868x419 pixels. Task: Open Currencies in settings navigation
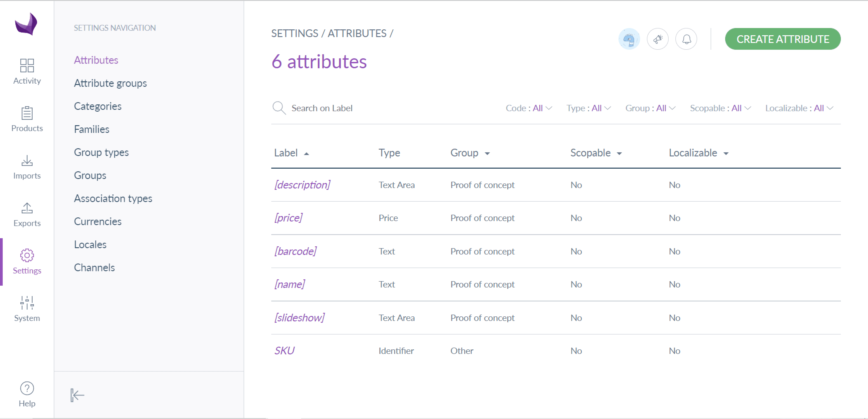tap(98, 222)
